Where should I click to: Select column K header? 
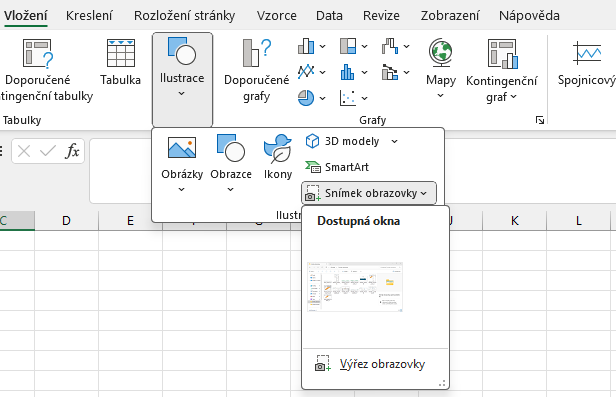(515, 221)
